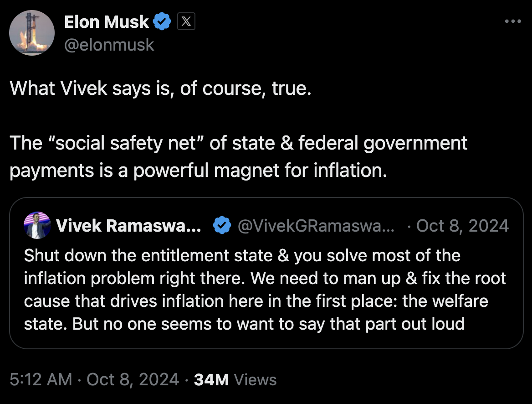
Task: Click "Shut down the entitlement state" line
Action: tap(242, 255)
